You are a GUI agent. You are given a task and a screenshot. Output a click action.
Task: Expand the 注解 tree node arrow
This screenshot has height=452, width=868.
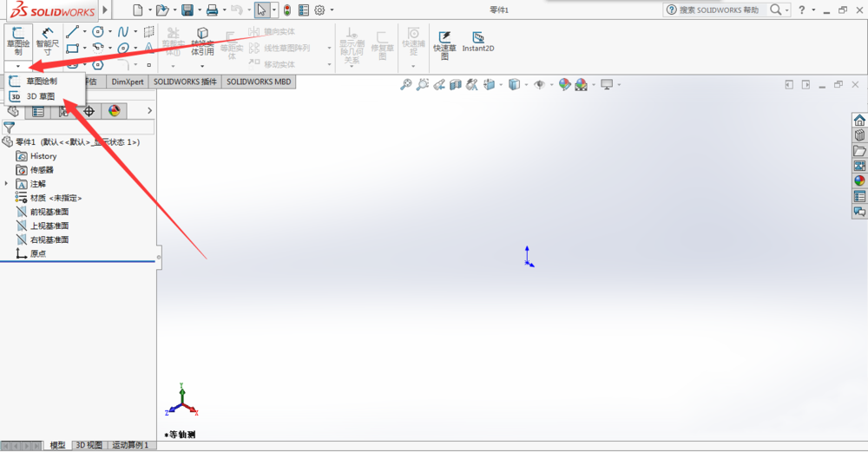point(7,184)
